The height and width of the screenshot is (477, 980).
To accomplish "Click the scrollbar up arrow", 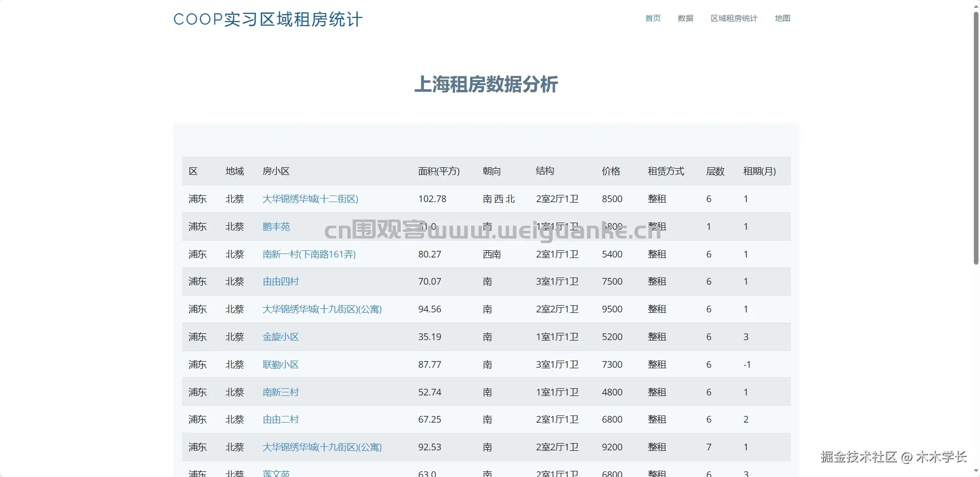I will pyautogui.click(x=976, y=6).
